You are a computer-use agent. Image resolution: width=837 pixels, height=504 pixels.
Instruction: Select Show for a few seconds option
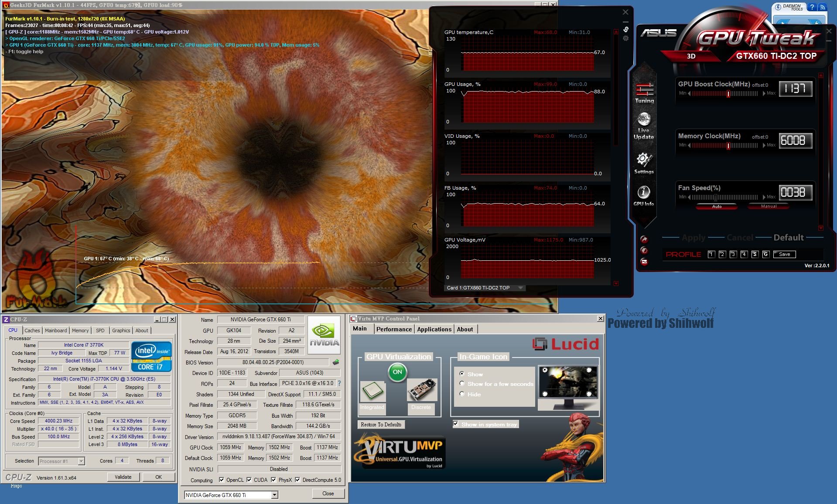[462, 384]
